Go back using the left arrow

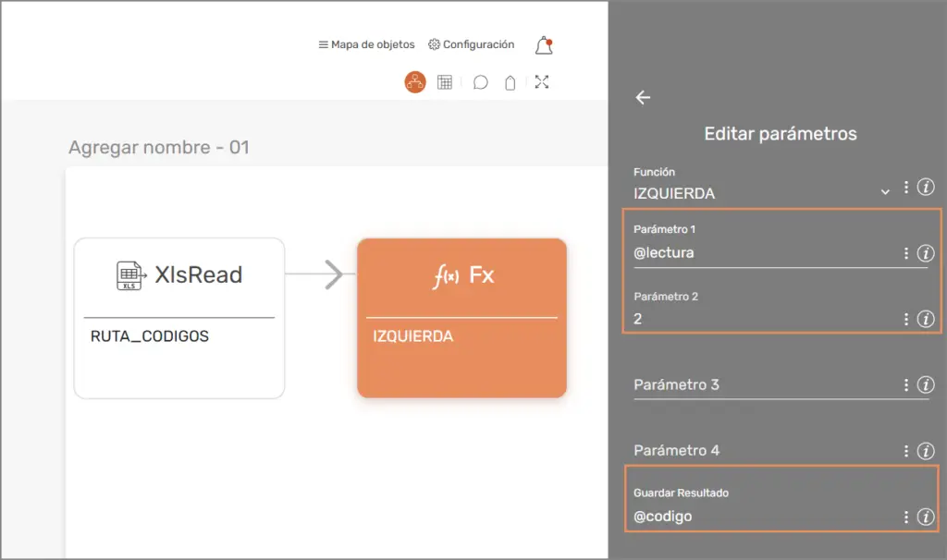click(643, 98)
